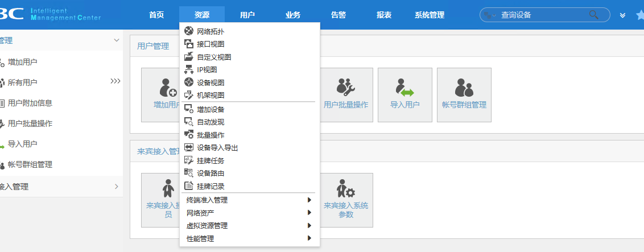Click the search magnifier icon

593,15
